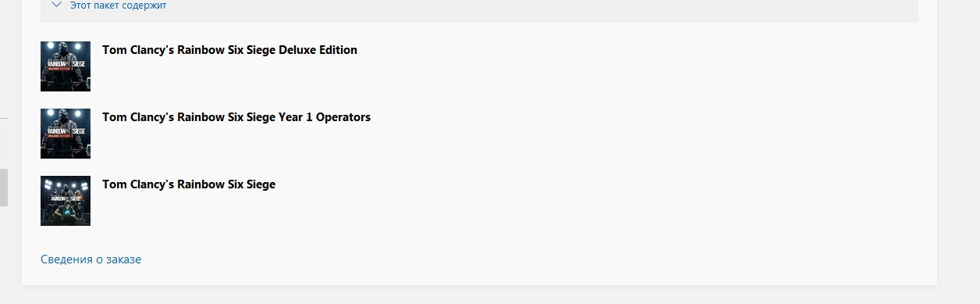Open the Rainbow Six Siege Deluxe Edition cover art

[66, 66]
